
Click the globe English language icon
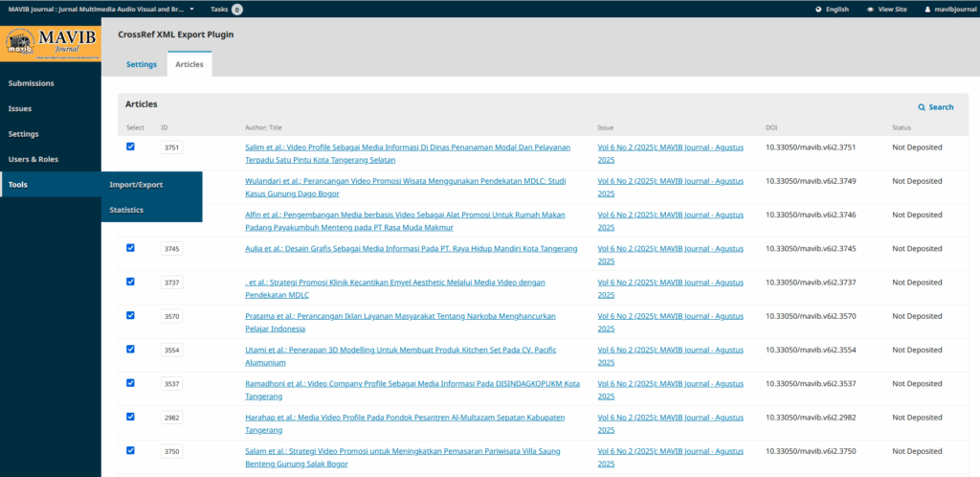(x=819, y=9)
